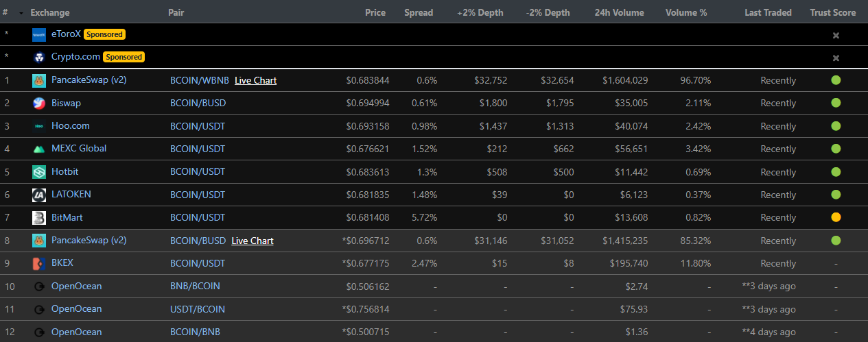Expand the sort arrow next to #
This screenshot has width=868, height=342.
point(21,13)
